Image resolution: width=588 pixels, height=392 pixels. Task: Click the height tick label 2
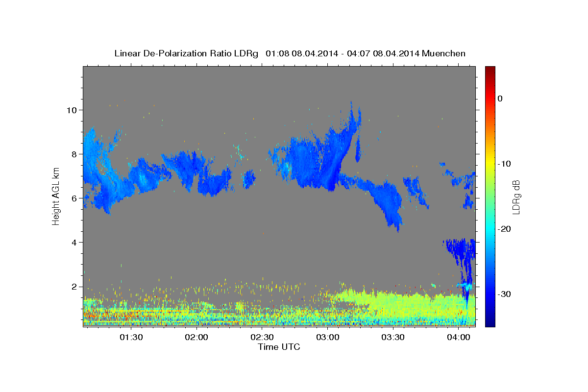coord(73,287)
